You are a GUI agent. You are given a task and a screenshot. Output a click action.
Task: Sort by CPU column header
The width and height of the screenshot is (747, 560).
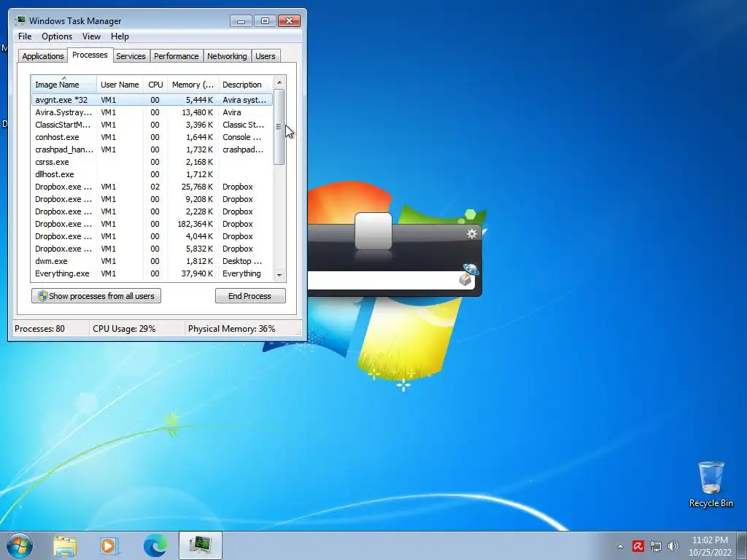coord(155,85)
